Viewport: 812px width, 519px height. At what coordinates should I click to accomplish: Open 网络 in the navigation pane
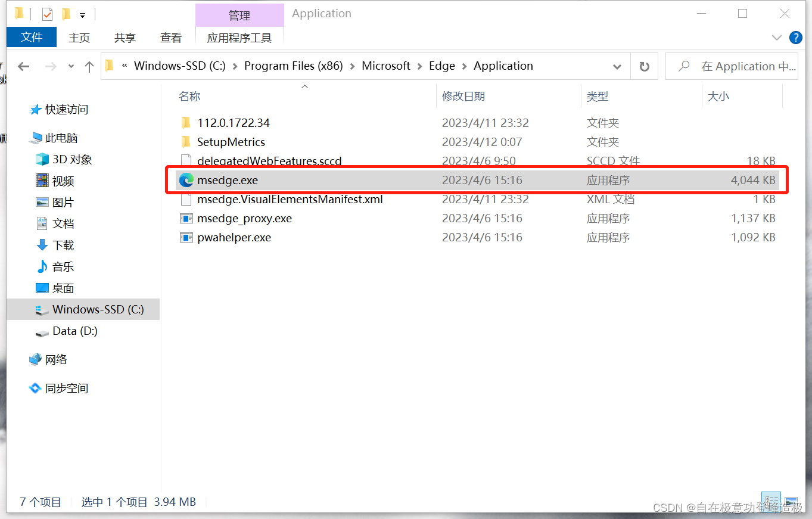56,360
